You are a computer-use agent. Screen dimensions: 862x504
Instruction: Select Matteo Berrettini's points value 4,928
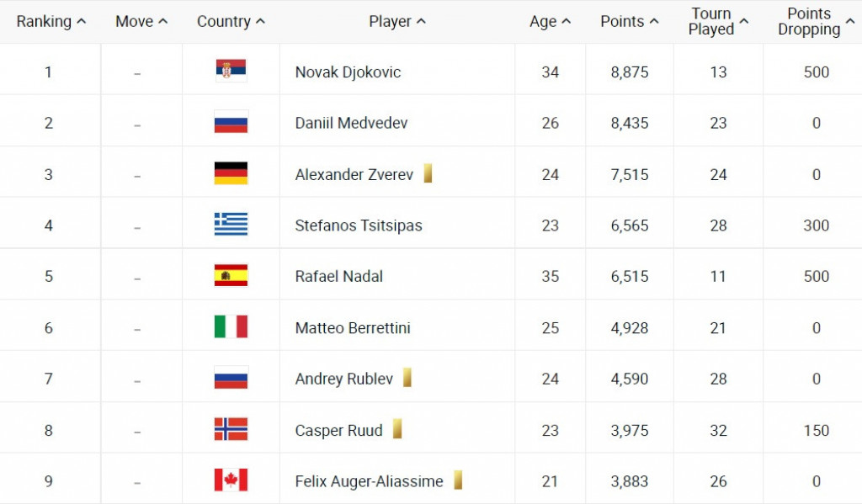(630, 328)
